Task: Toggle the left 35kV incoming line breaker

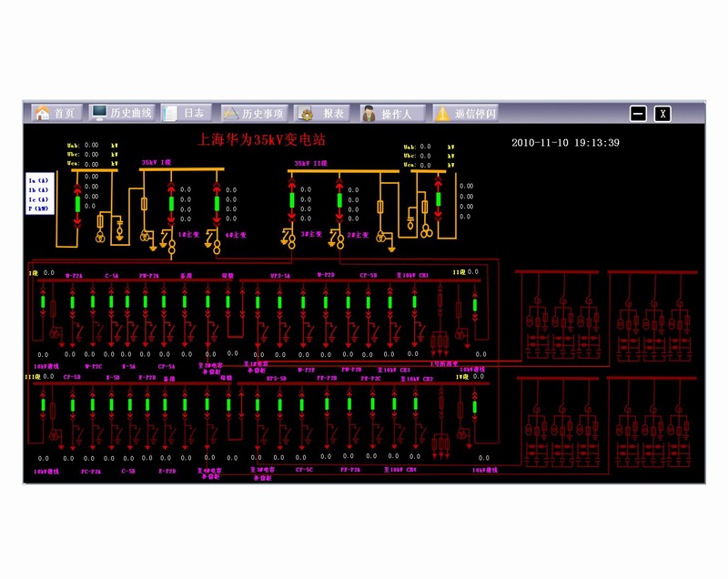Action: tap(77, 204)
